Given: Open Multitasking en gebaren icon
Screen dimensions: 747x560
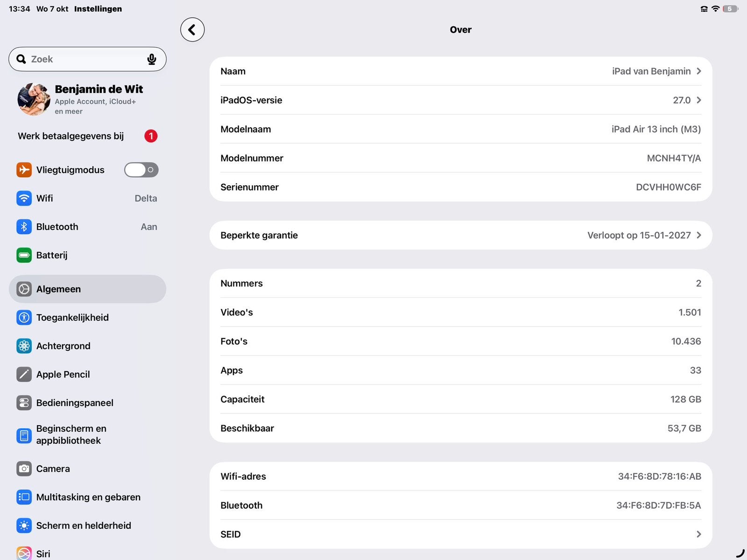Looking at the screenshot, I should 24,497.
